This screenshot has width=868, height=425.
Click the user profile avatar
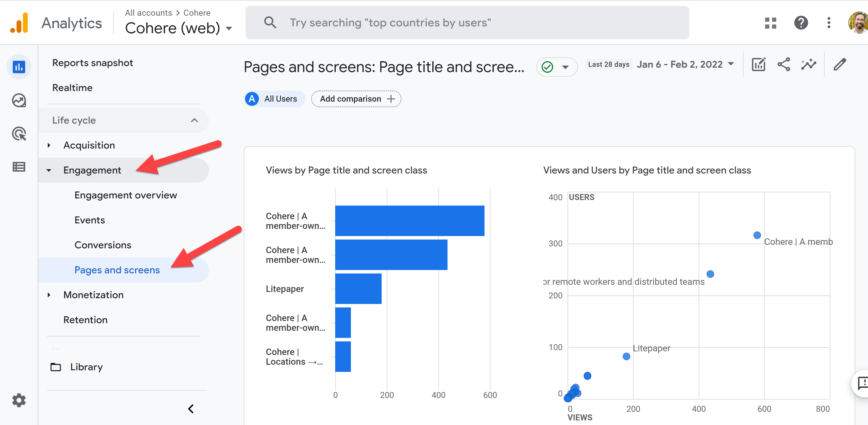pyautogui.click(x=858, y=23)
